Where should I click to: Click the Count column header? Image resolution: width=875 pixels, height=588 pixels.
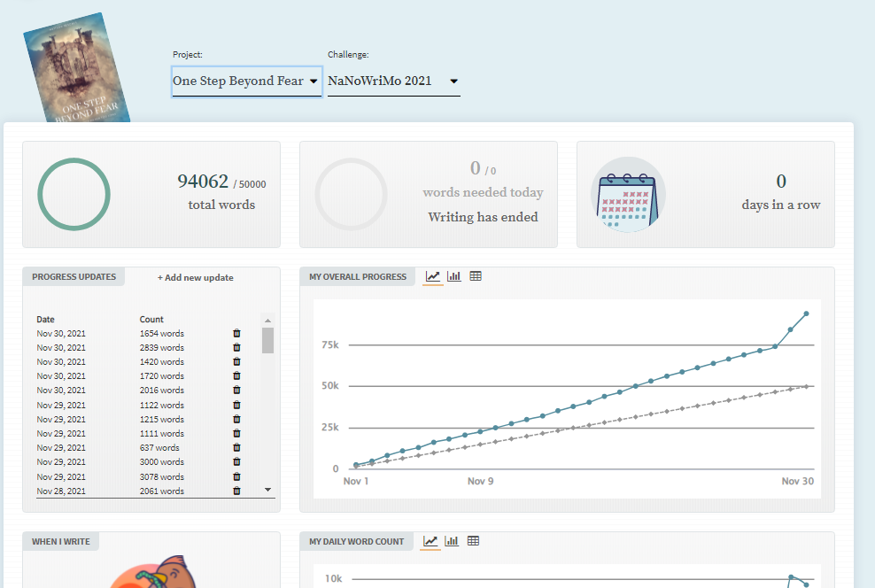coord(151,320)
